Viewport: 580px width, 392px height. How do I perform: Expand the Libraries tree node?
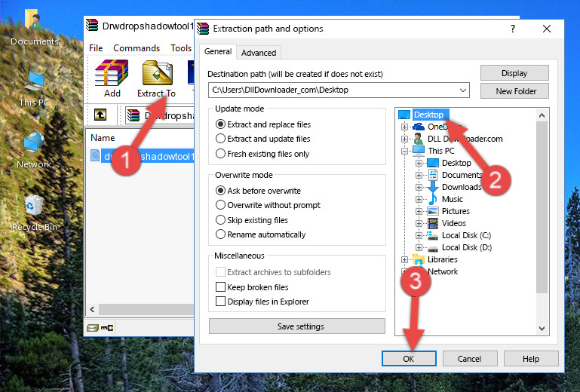405,259
